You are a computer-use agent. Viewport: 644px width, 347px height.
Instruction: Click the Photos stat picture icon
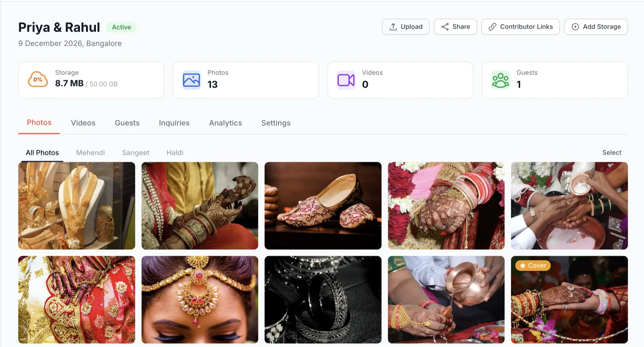(191, 80)
